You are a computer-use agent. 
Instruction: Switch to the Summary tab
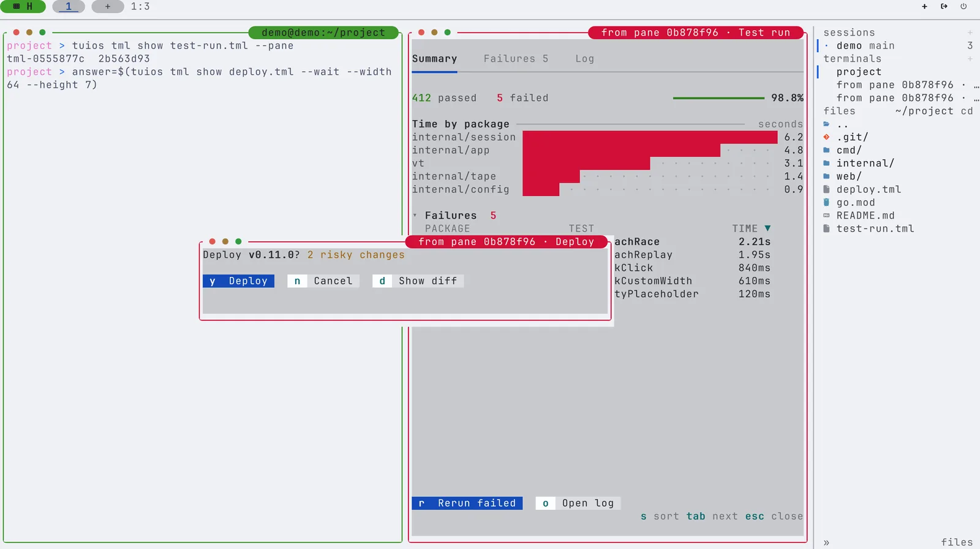pyautogui.click(x=434, y=59)
